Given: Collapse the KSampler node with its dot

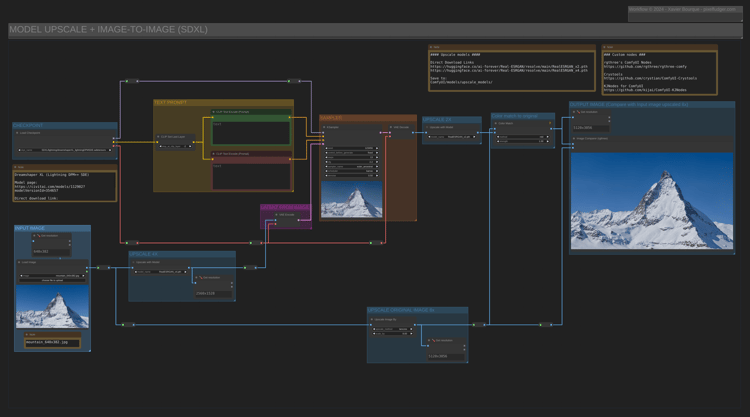Looking at the screenshot, I should point(324,127).
